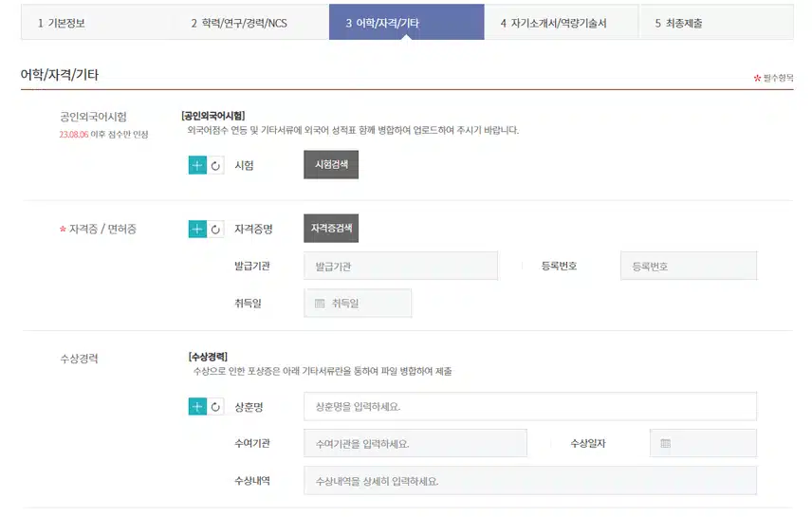Go to step 1 기본정보 tab

tap(98, 22)
